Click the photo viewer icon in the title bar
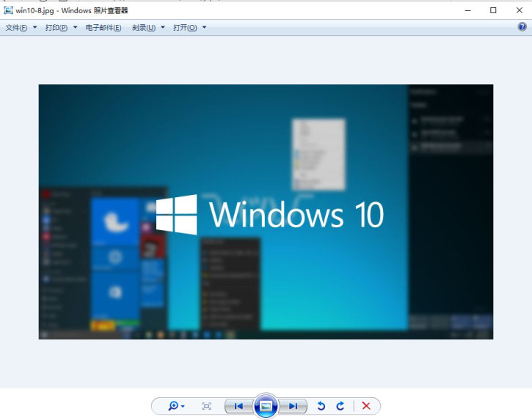Screen dimensions: 532x420 (x=8, y=10)
